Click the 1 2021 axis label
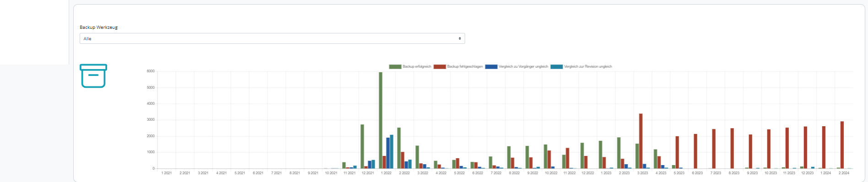 pos(167,173)
